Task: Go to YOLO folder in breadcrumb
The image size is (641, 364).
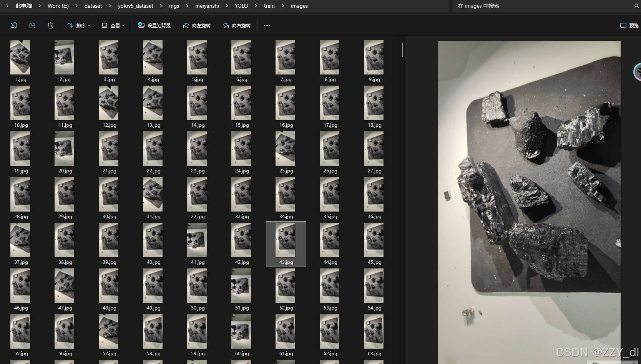Action: click(x=241, y=6)
